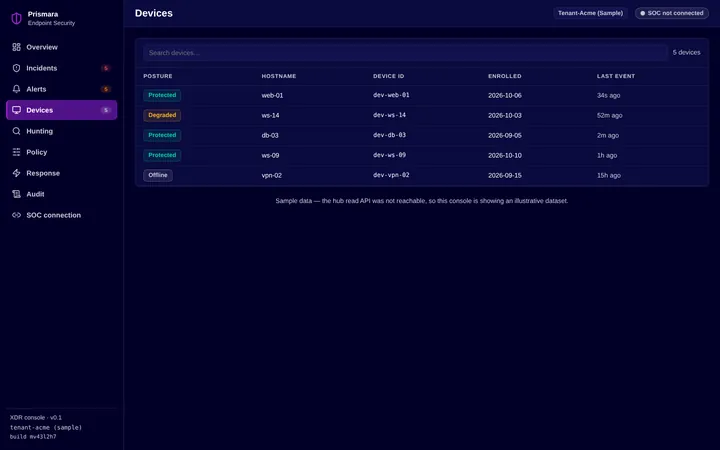
Task: Select the Incidents shield icon
Action: pyautogui.click(x=17, y=68)
